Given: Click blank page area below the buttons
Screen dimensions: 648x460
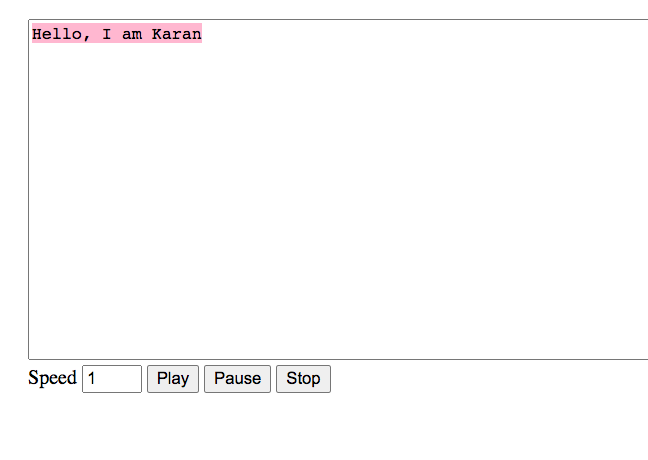Looking at the screenshot, I should click(x=300, y=430).
